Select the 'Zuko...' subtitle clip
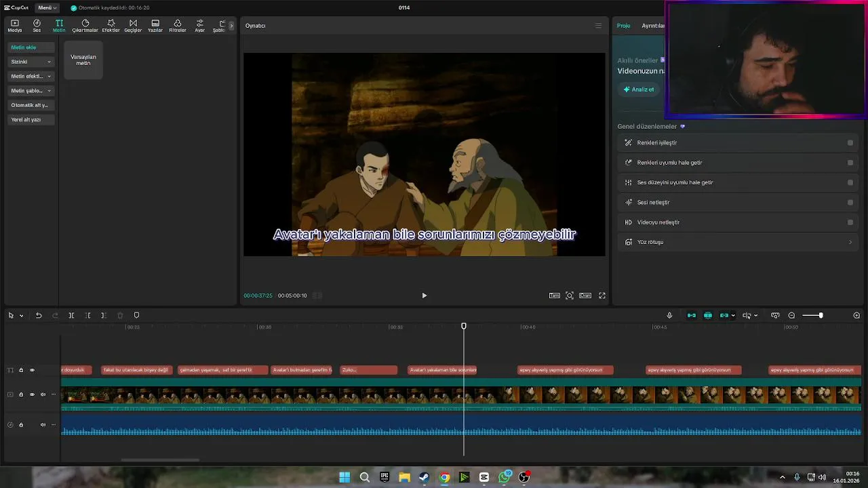 point(368,370)
